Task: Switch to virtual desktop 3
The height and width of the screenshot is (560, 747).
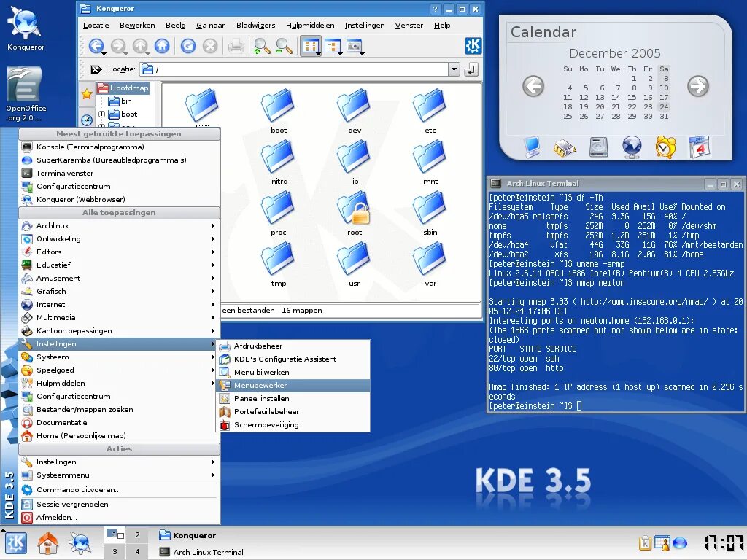Action: tap(115, 551)
